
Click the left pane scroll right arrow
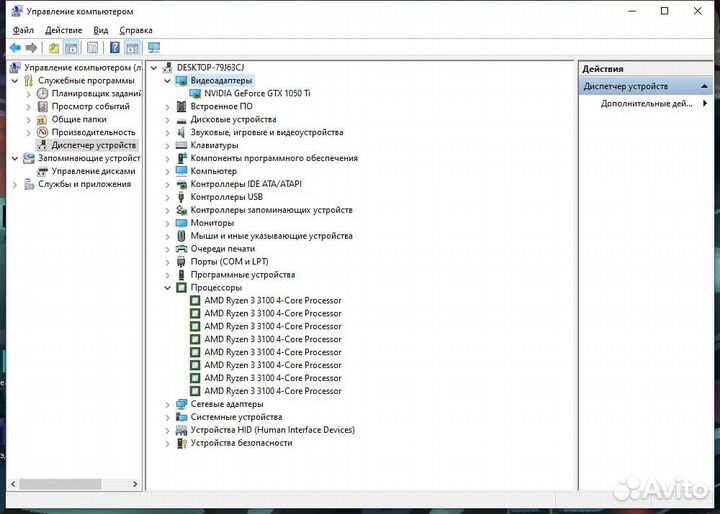coord(135,484)
